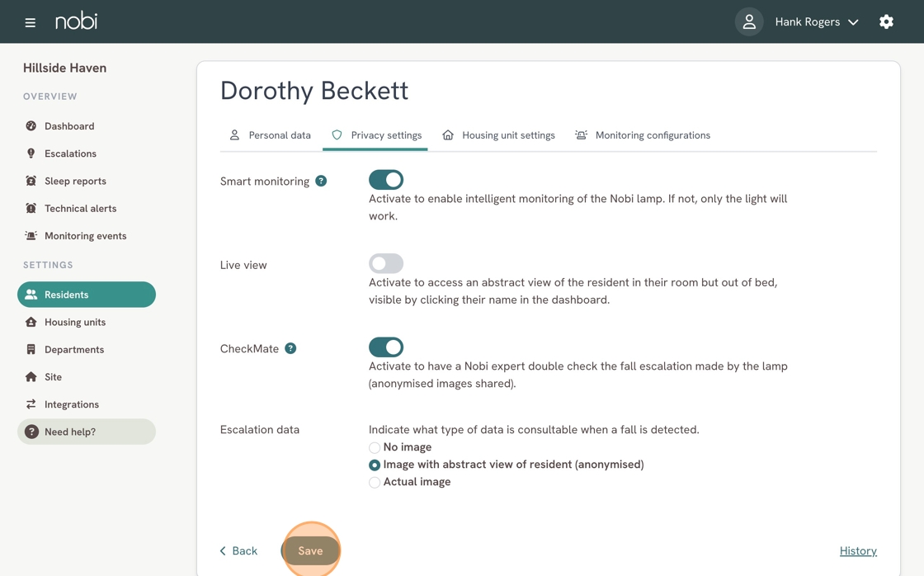Click CheckMate help question mark icon

click(290, 349)
